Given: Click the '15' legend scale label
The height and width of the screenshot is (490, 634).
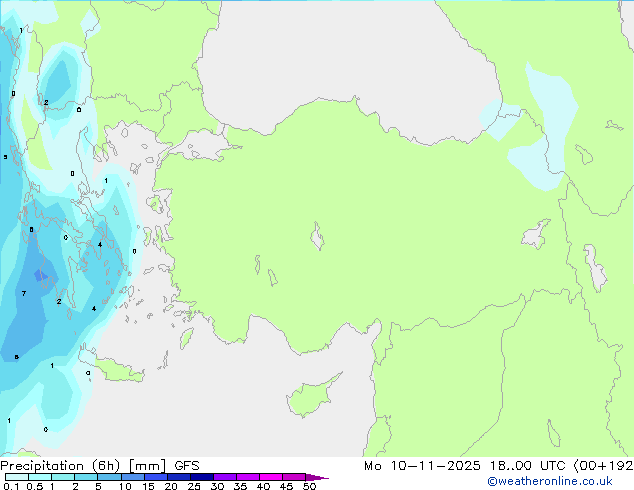Looking at the screenshot, I should (x=148, y=486).
